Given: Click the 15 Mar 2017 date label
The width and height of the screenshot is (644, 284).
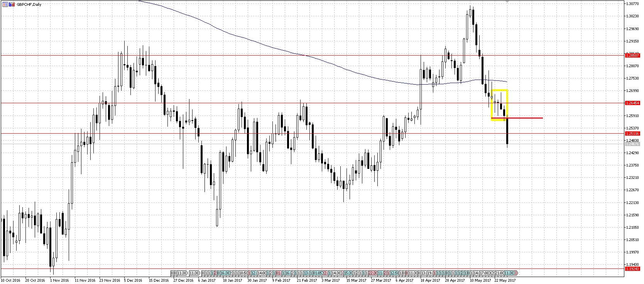Looking at the screenshot, I should [357, 281].
